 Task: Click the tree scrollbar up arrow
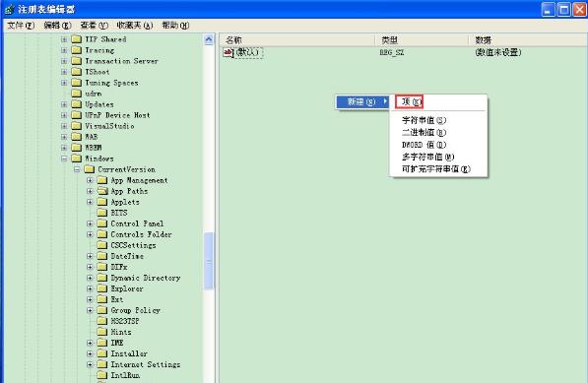pyautogui.click(x=209, y=39)
